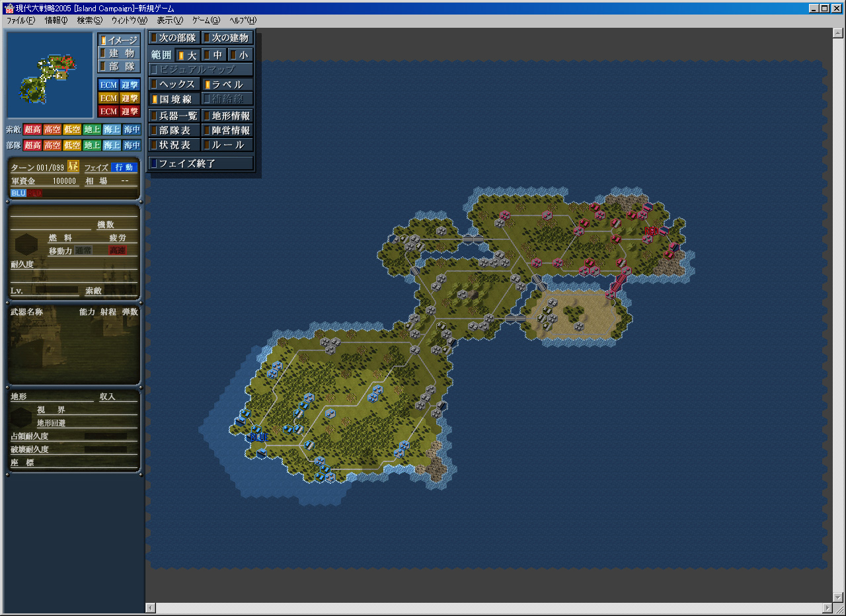Click the 行動 phase indicator

tap(124, 167)
